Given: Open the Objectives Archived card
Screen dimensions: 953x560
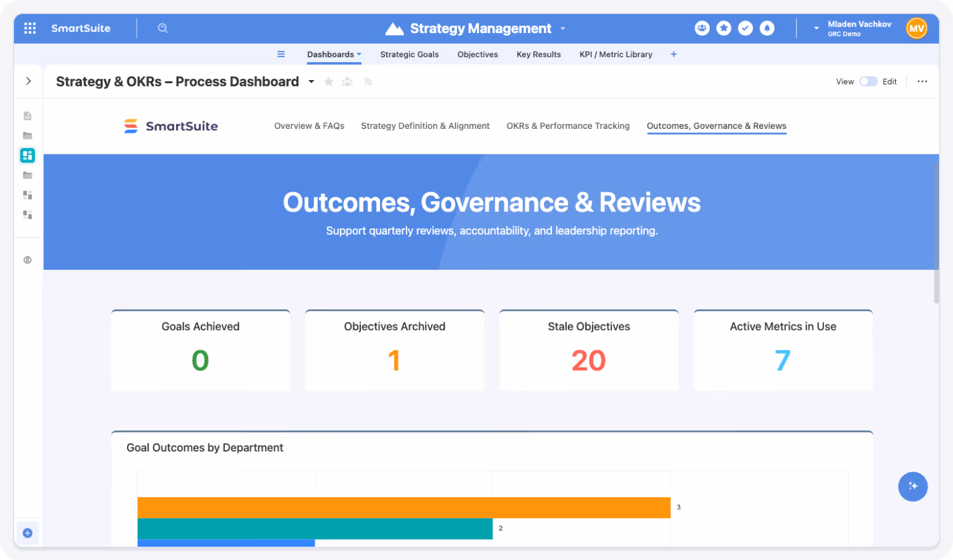Looking at the screenshot, I should pos(395,350).
